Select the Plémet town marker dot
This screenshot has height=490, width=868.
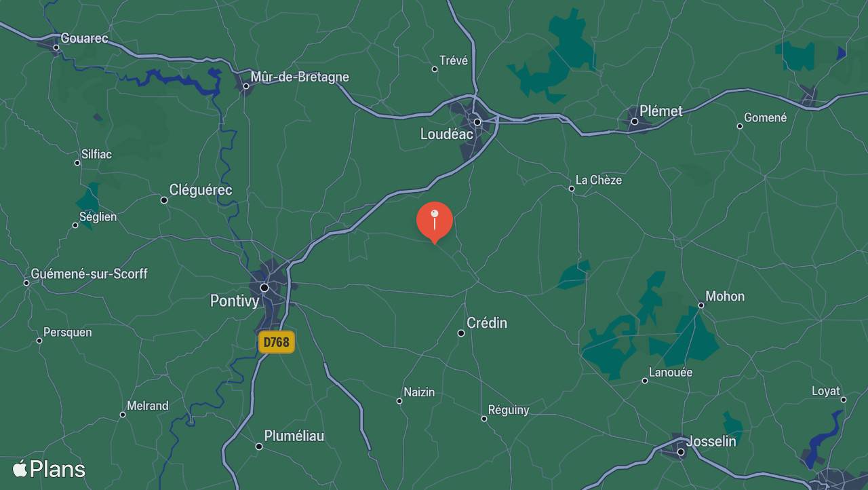point(635,121)
